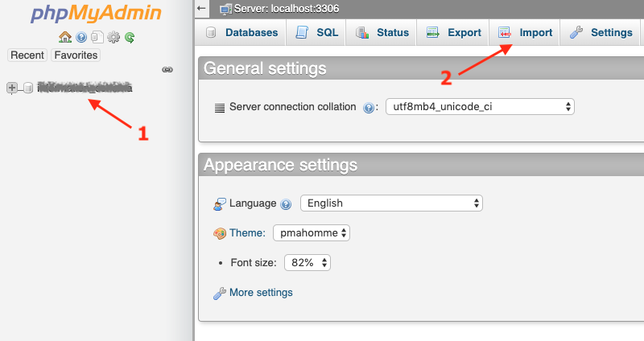Open the Databases tab
Image resolution: width=644 pixels, height=341 pixels.
(x=242, y=32)
